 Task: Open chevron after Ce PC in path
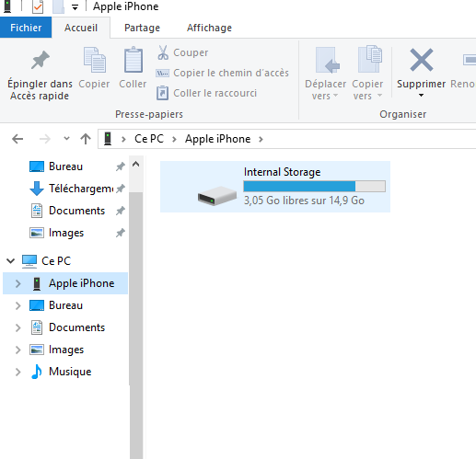tap(174, 139)
